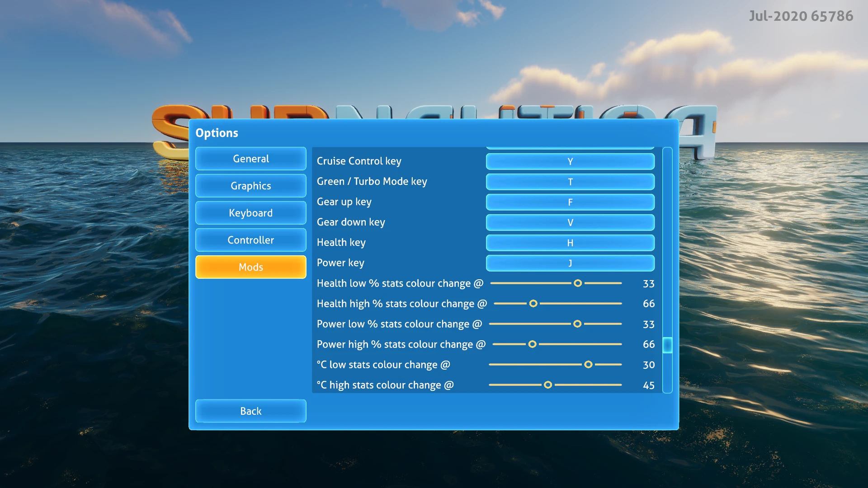Open the Keyboard settings tab
This screenshot has width=868, height=488.
(x=250, y=213)
